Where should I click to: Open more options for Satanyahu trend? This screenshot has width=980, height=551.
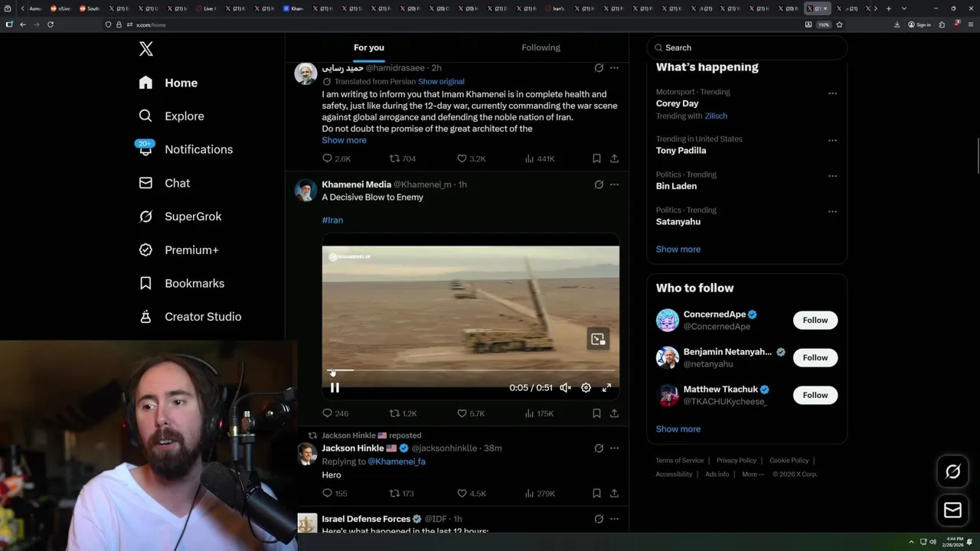coord(832,211)
